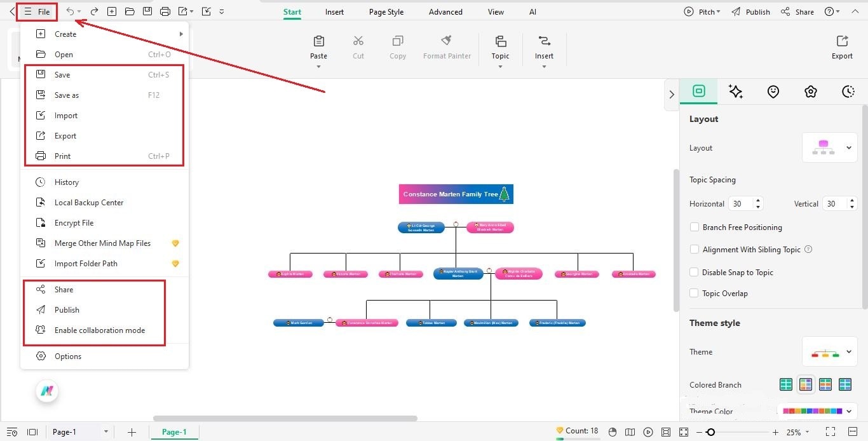This screenshot has height=441, width=868.
Task: Click the export icon in quick access toolbar
Action: tap(183, 11)
